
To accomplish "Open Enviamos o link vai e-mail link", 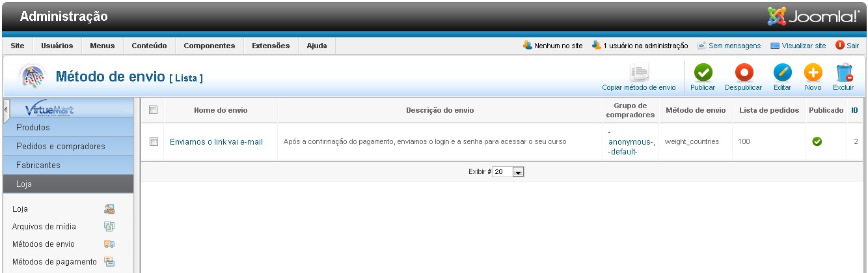I will coord(216,141).
